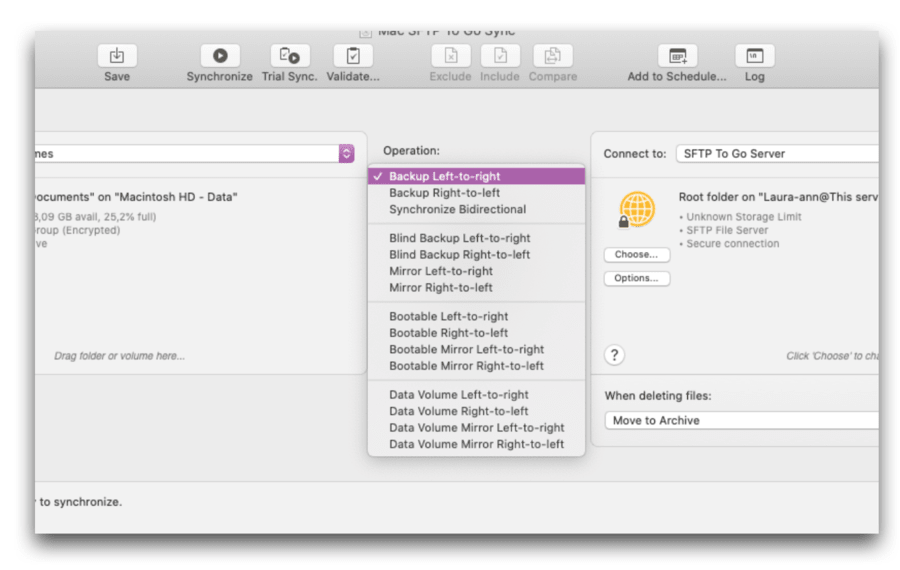900x570 pixels.
Task: Select Data Volume Left-to-right
Action: 476,394
